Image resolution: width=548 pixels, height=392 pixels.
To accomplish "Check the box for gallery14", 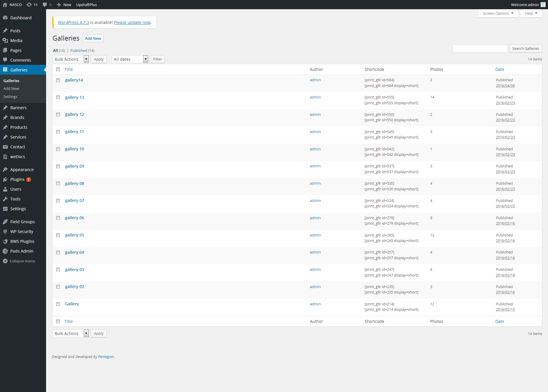I will coord(58,80).
